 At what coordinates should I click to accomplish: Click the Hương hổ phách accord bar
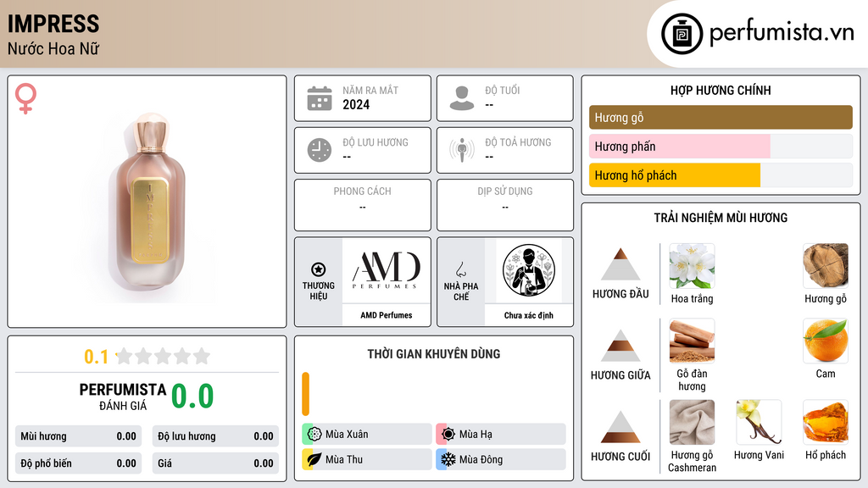[x=721, y=175]
